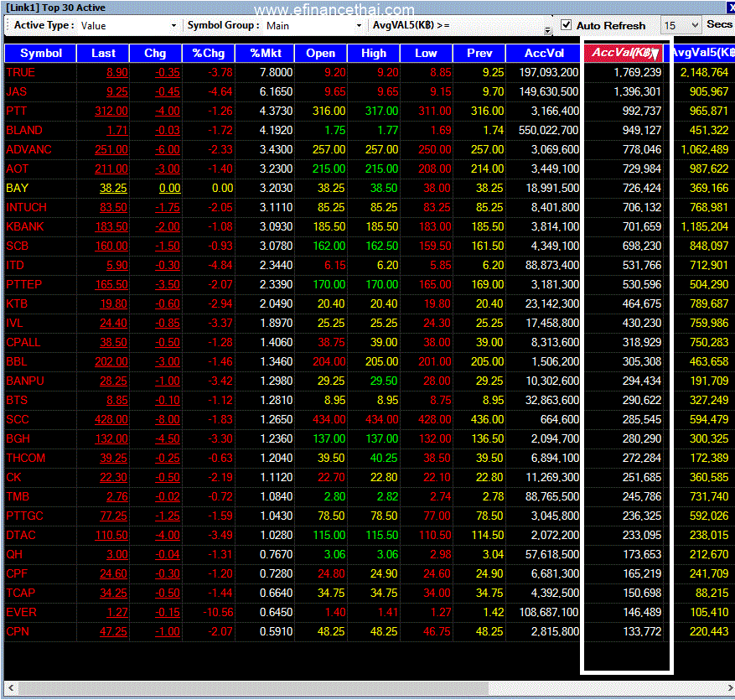The image size is (735, 700).
Task: Sort by the Open column header
Action: (321, 53)
